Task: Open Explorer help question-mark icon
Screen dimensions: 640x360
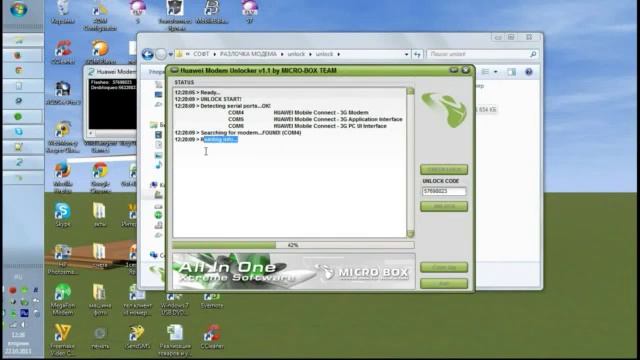Action: (529, 72)
